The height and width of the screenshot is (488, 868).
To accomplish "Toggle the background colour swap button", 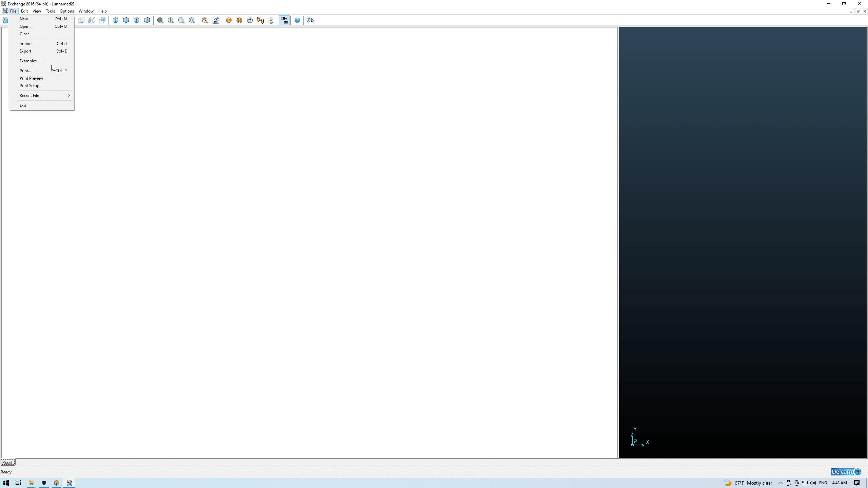I will [x=284, y=20].
